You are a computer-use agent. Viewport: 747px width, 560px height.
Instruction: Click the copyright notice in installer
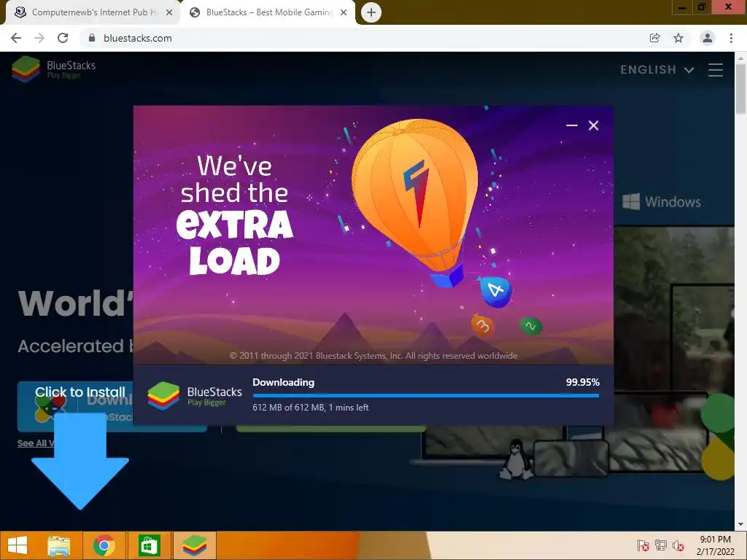click(373, 356)
